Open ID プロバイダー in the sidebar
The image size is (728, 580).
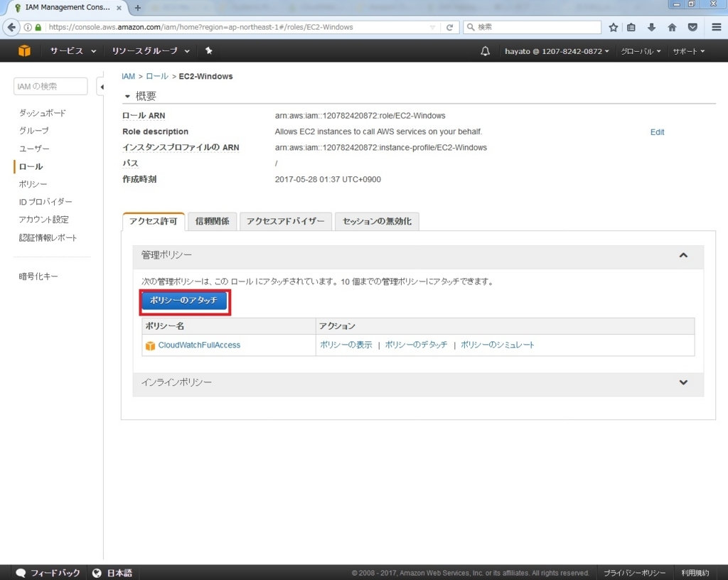(x=45, y=202)
